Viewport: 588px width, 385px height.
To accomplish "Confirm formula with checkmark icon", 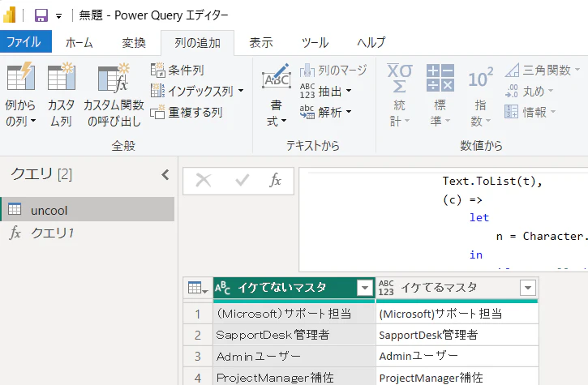I will click(x=242, y=180).
